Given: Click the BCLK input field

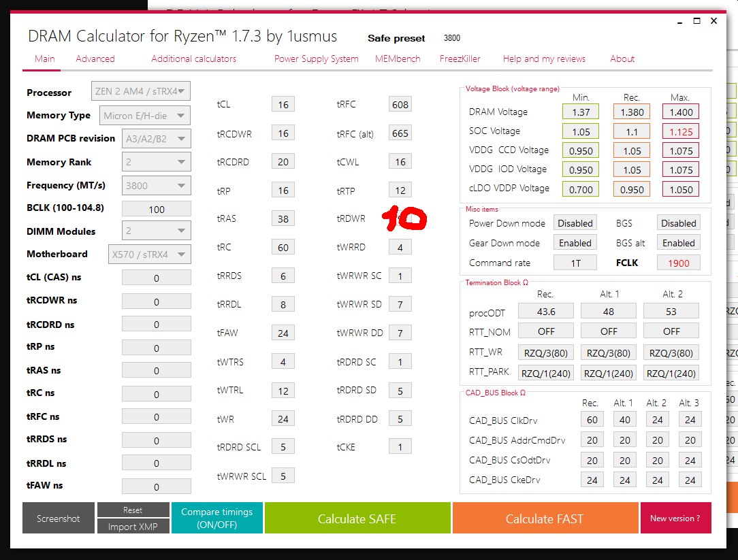Looking at the screenshot, I should [157, 209].
